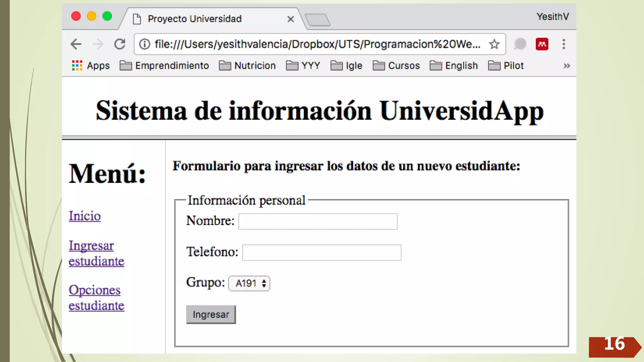Reload the page with refresh icon

point(120,44)
